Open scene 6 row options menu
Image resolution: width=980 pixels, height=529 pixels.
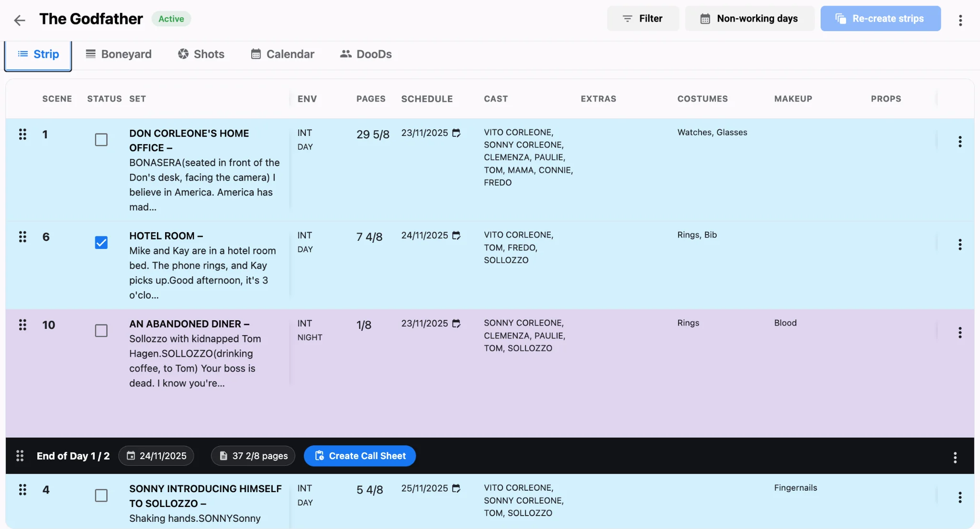(959, 245)
